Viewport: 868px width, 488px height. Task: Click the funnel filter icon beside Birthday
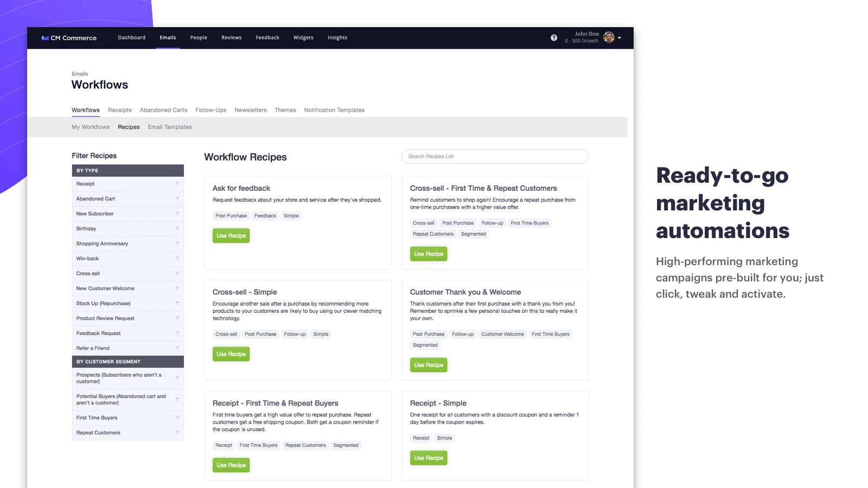point(177,228)
